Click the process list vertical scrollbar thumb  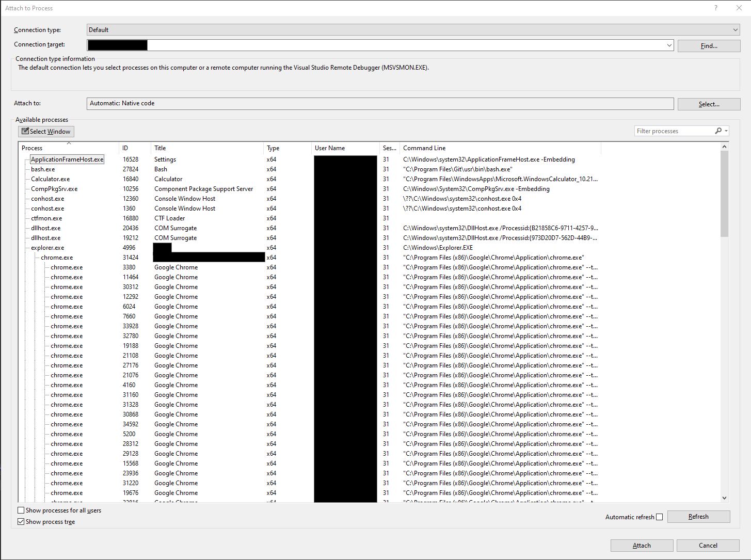click(724, 194)
